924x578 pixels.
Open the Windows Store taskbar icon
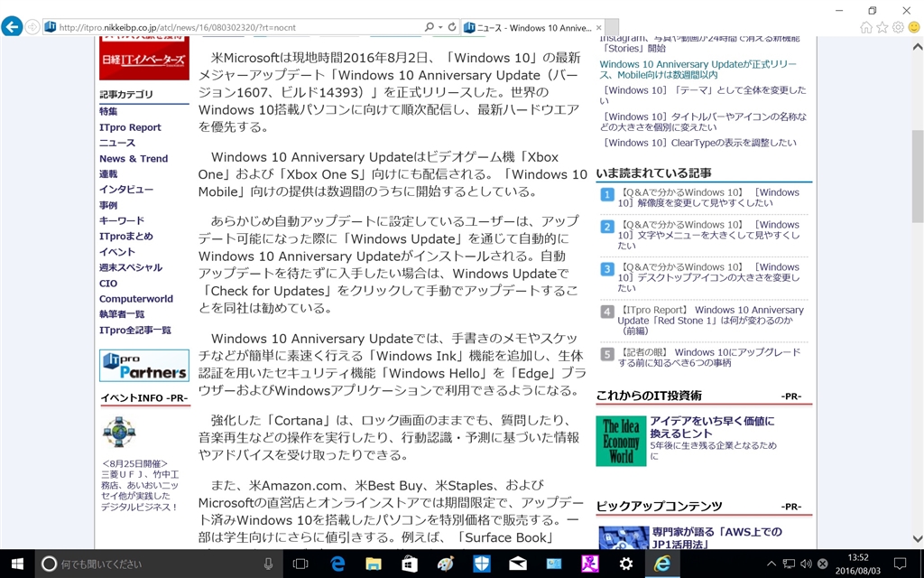[410, 564]
